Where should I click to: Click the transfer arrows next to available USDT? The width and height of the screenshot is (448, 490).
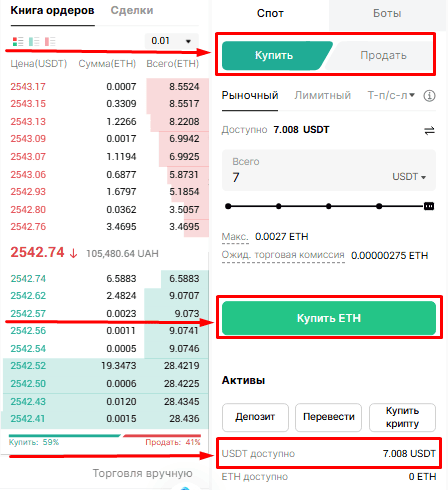429,130
